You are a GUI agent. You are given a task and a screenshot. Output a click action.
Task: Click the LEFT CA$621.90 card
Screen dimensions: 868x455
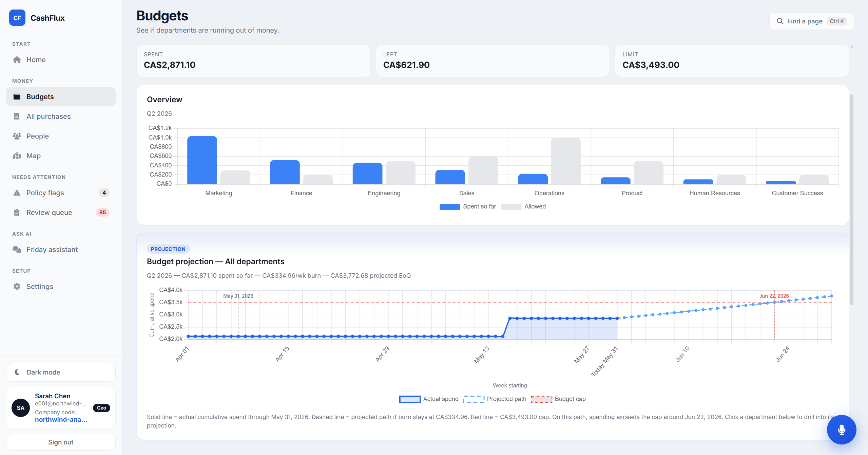[493, 61]
